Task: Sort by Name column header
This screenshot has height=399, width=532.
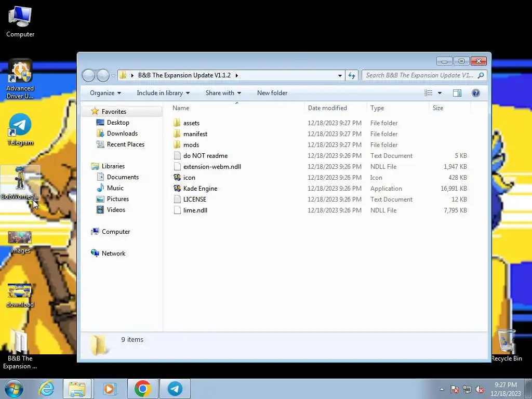Action: (x=237, y=108)
